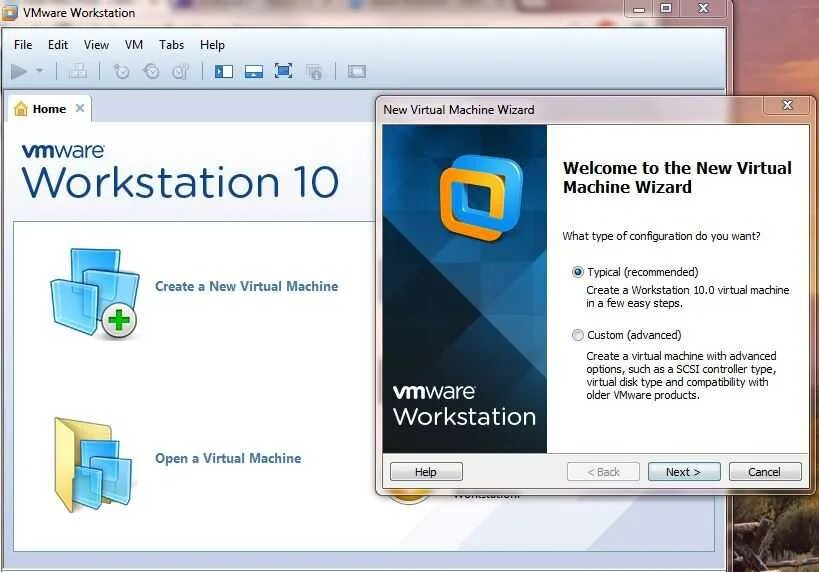Image resolution: width=819 pixels, height=572 pixels.
Task: Click the Back button in the wizard
Action: tap(603, 472)
